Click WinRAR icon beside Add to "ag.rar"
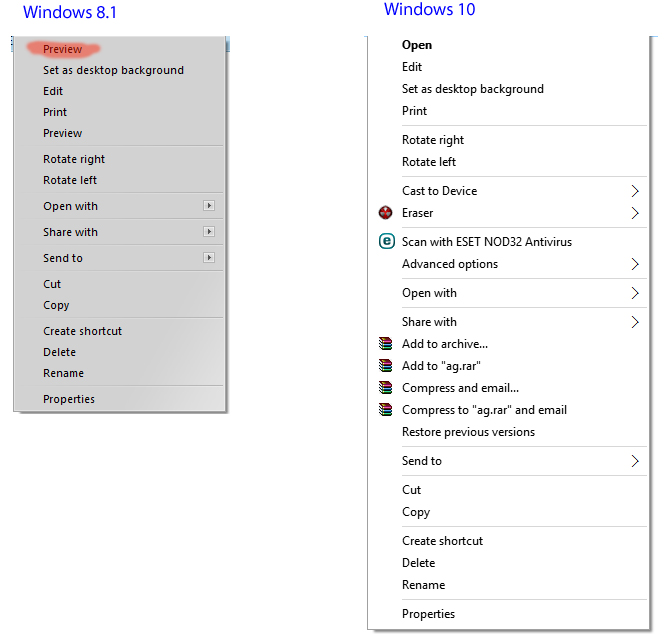The height and width of the screenshot is (634, 671). coord(386,365)
